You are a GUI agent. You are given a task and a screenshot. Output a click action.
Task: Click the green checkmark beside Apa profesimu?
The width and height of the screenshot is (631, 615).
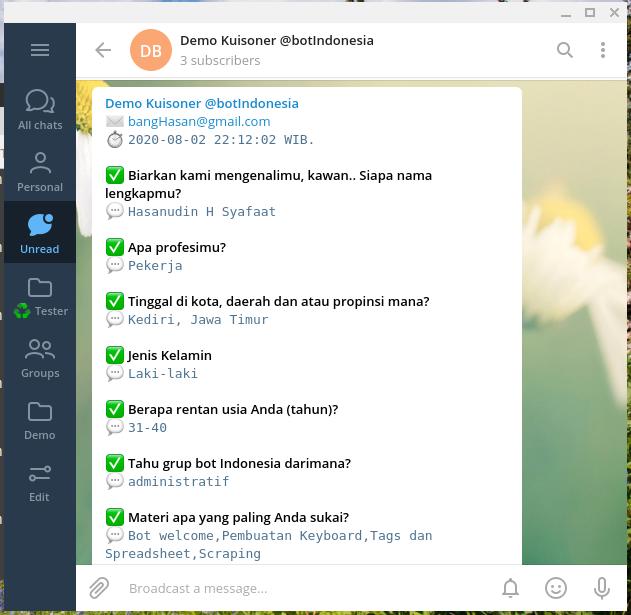115,247
